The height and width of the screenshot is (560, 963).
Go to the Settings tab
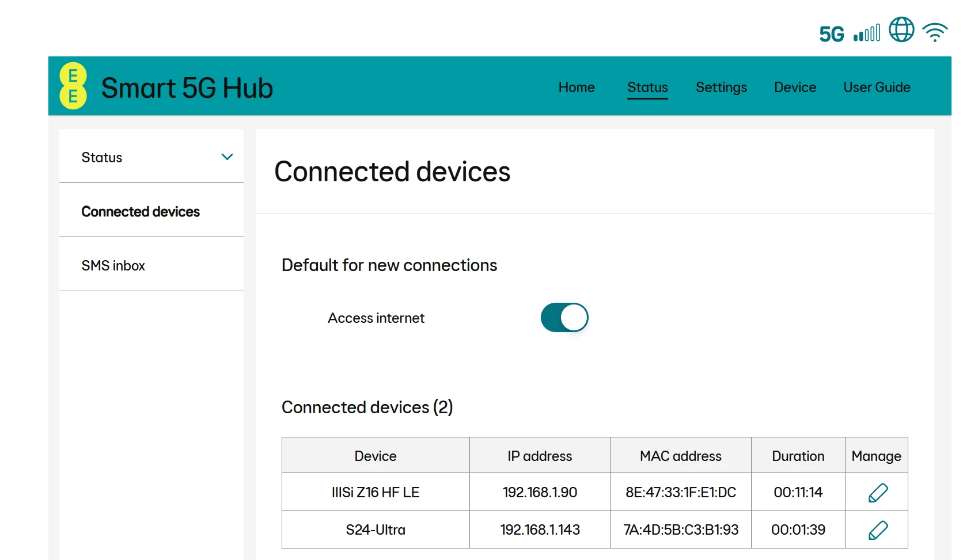pos(721,87)
